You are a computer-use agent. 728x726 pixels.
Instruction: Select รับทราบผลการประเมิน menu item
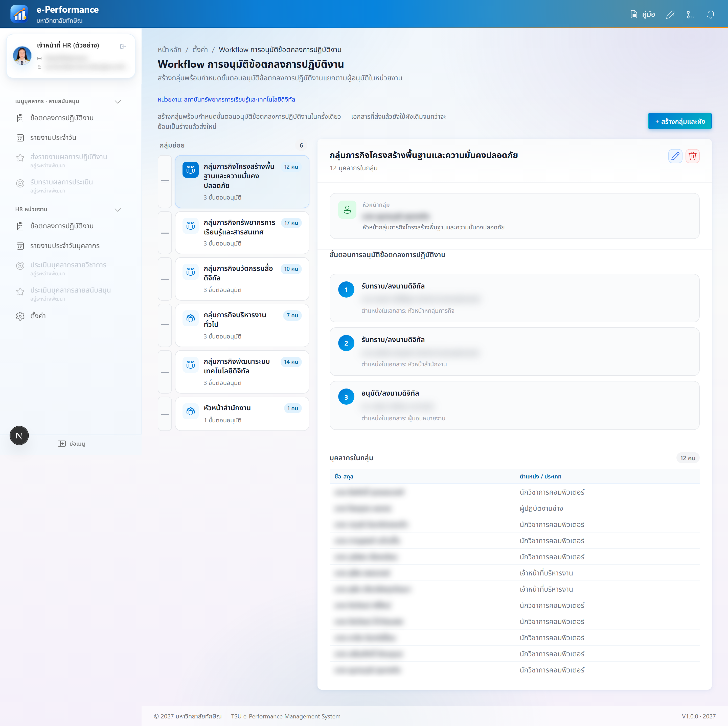[x=61, y=186]
